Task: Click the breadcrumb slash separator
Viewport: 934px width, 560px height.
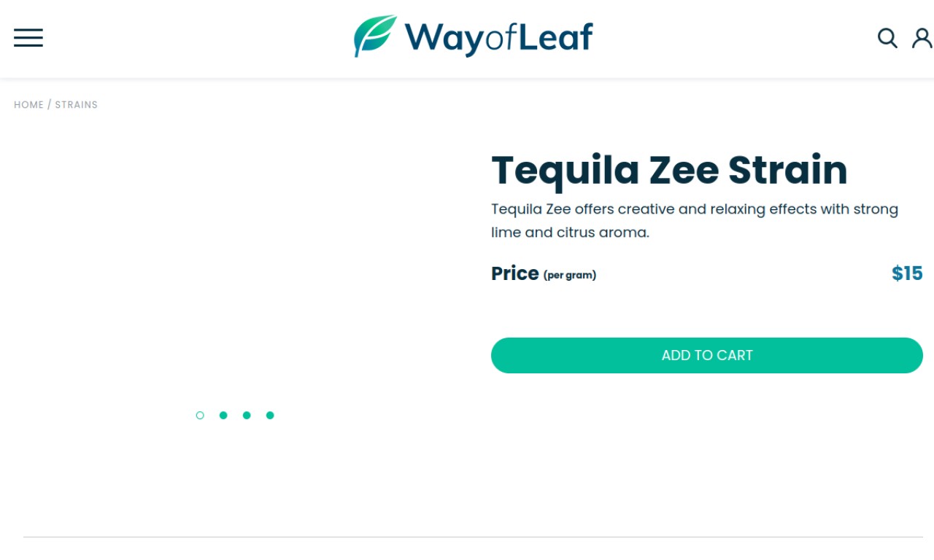Action: pos(50,105)
